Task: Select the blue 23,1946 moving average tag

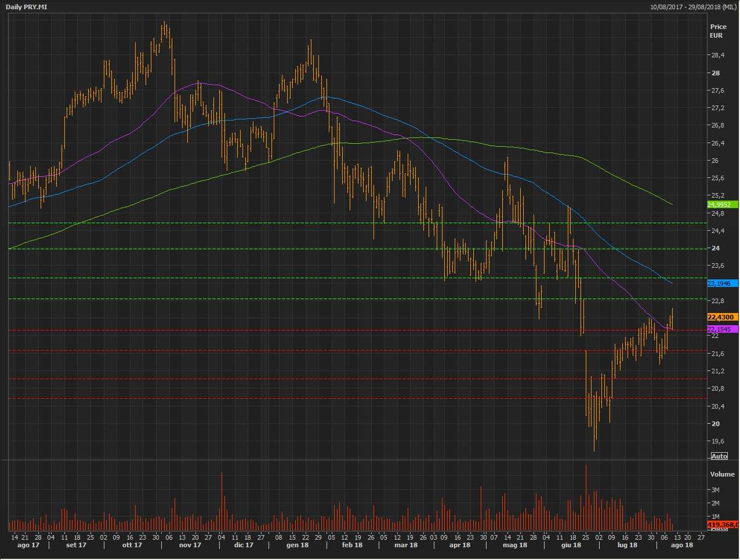Action: pyautogui.click(x=722, y=283)
